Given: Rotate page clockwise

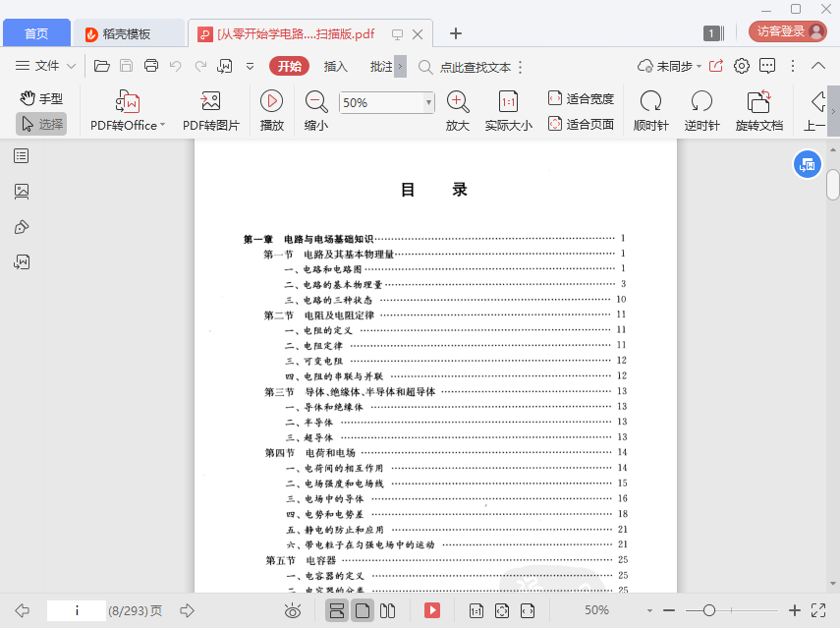Looking at the screenshot, I should tap(651, 111).
